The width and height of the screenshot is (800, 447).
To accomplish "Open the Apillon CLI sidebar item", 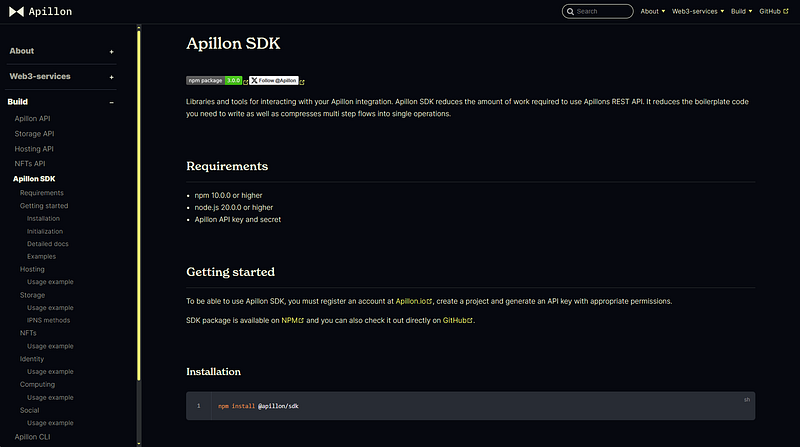I will 32,437.
